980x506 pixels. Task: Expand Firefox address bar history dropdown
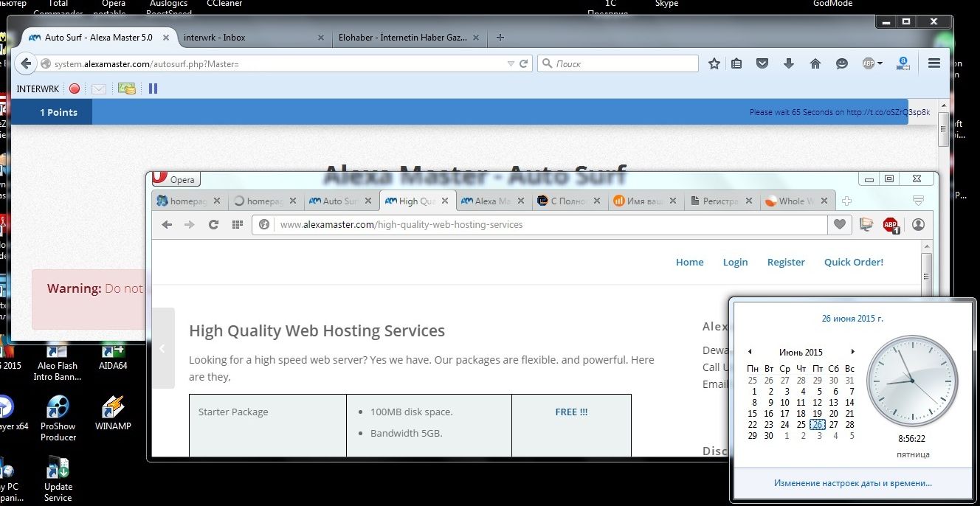click(x=511, y=64)
